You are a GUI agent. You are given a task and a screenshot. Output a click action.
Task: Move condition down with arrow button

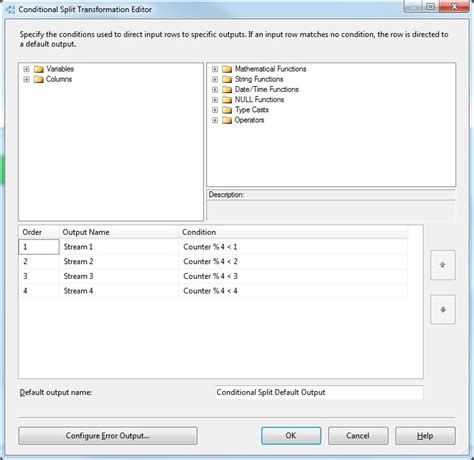[x=443, y=310]
